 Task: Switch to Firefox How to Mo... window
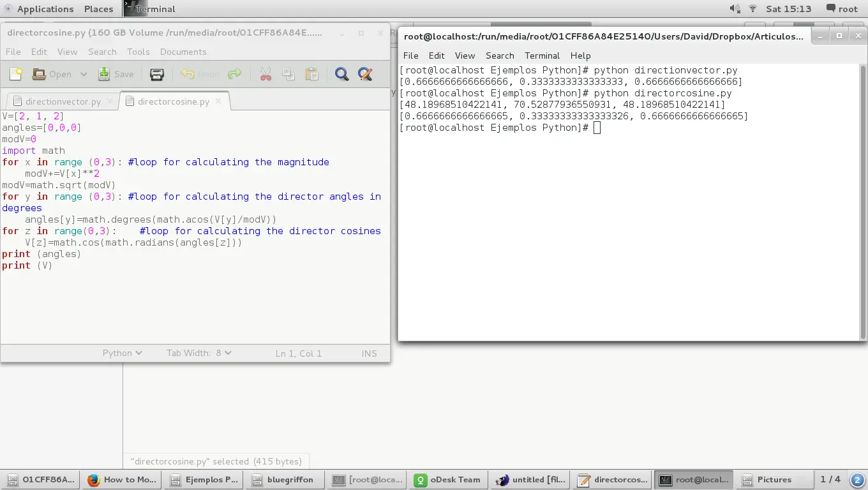(122, 480)
